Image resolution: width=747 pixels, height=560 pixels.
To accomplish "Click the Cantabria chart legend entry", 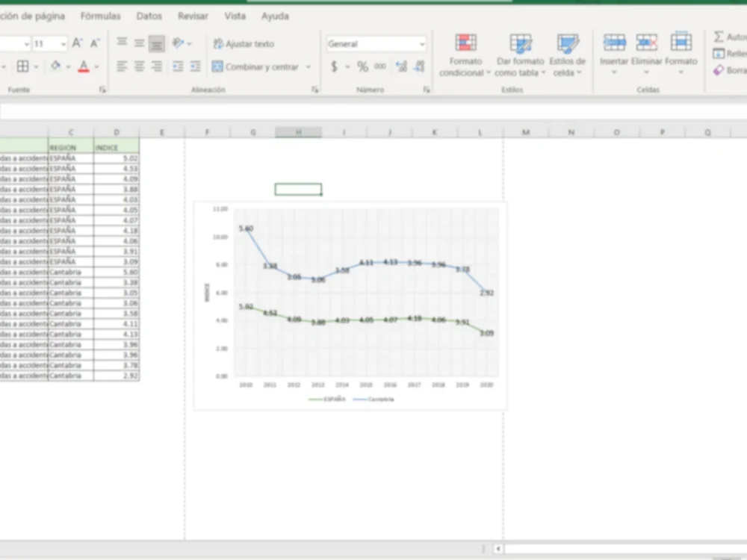I will (374, 399).
